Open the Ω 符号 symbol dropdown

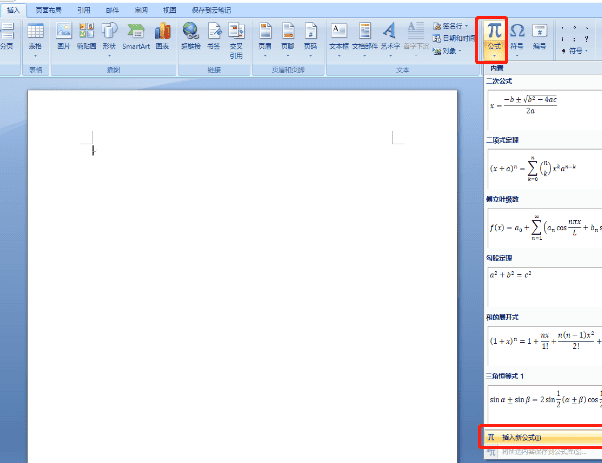tap(517, 36)
